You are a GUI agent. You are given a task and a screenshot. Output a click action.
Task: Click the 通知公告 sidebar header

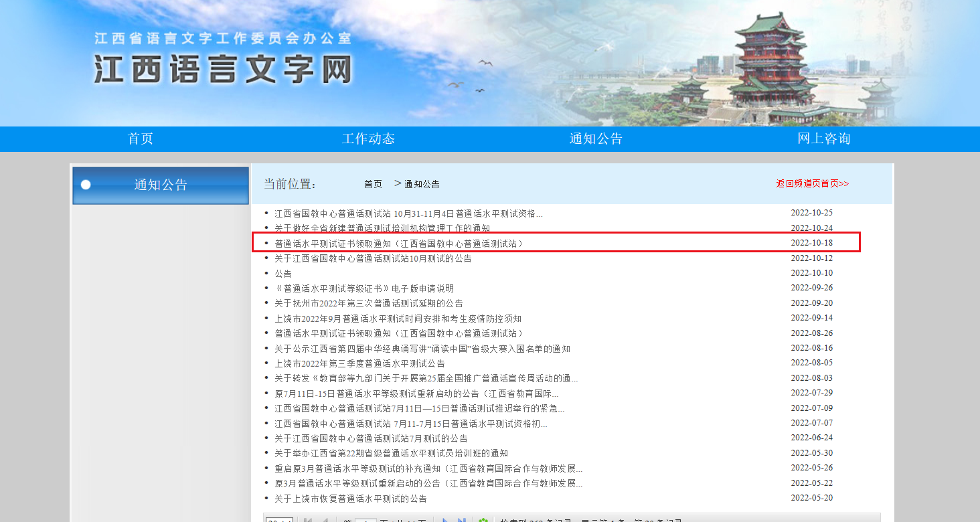161,185
